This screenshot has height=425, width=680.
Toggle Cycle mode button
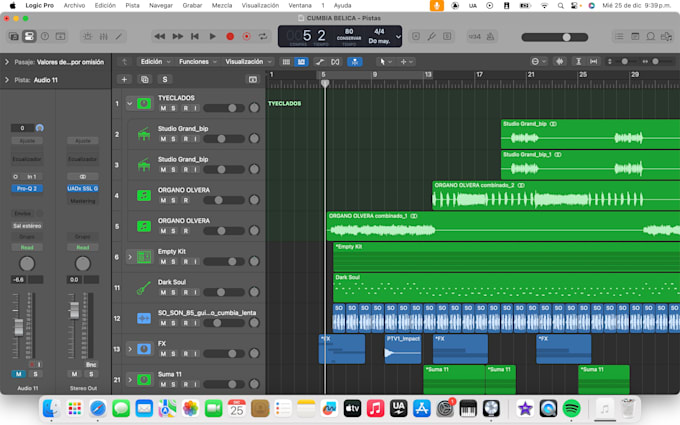tap(263, 36)
